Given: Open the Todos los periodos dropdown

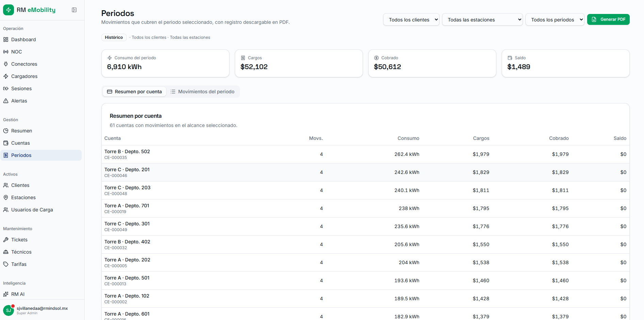Looking at the screenshot, I should (555, 20).
